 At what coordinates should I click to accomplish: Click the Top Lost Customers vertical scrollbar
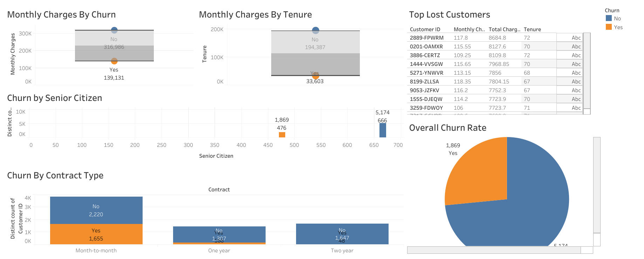point(587,70)
